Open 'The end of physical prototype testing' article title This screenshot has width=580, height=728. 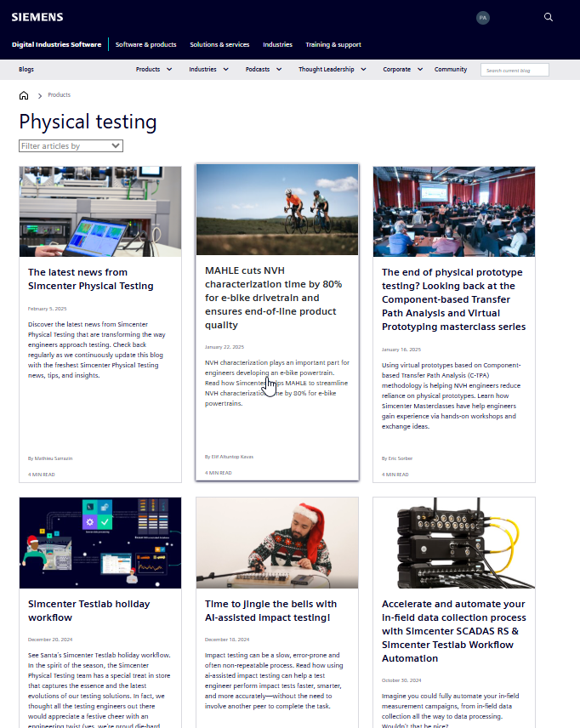(453, 299)
